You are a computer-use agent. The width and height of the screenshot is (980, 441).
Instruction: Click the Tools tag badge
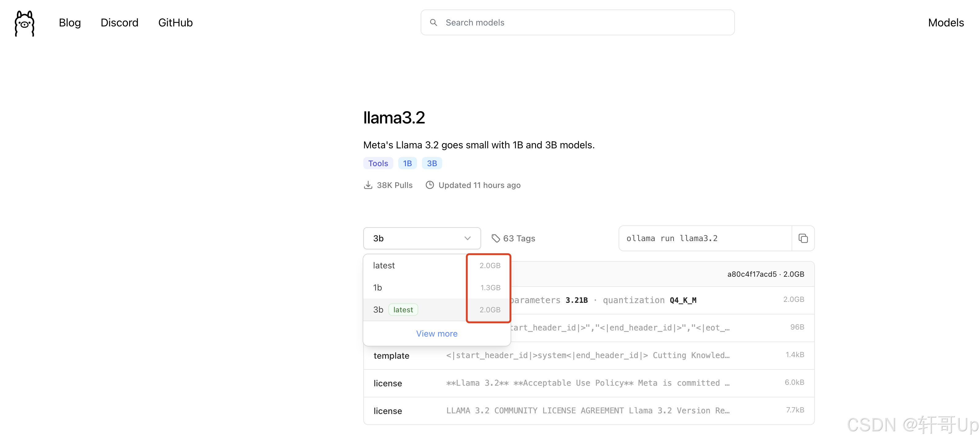tap(378, 163)
